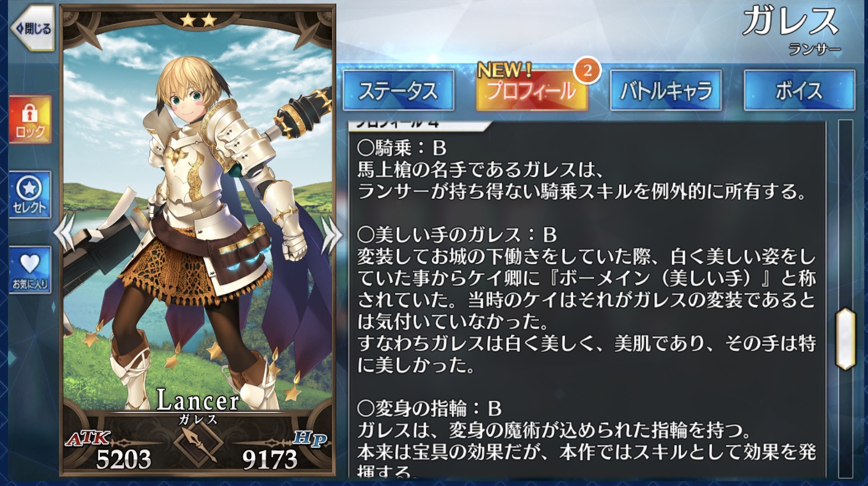Viewport: 868px width, 486px height.
Task: Click the orange notification badge showing 2
Action: coord(587,72)
